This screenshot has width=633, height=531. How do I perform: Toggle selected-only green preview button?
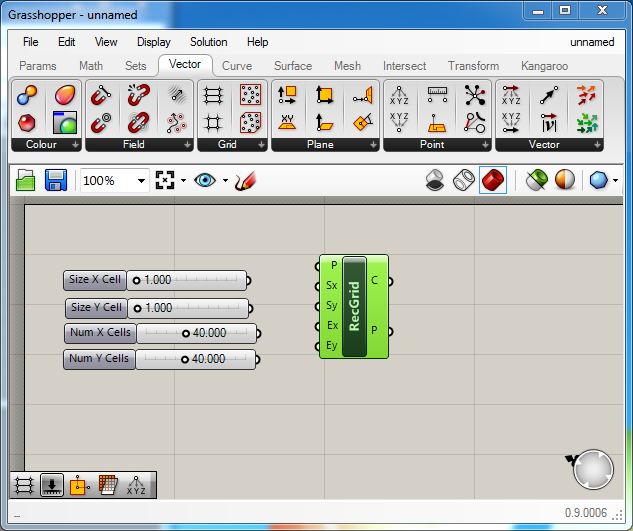tap(537, 180)
